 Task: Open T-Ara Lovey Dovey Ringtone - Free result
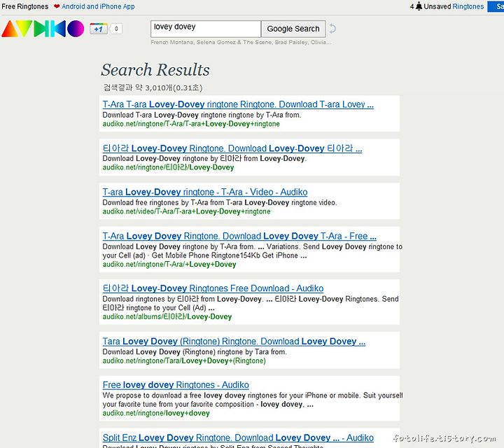coord(239,236)
